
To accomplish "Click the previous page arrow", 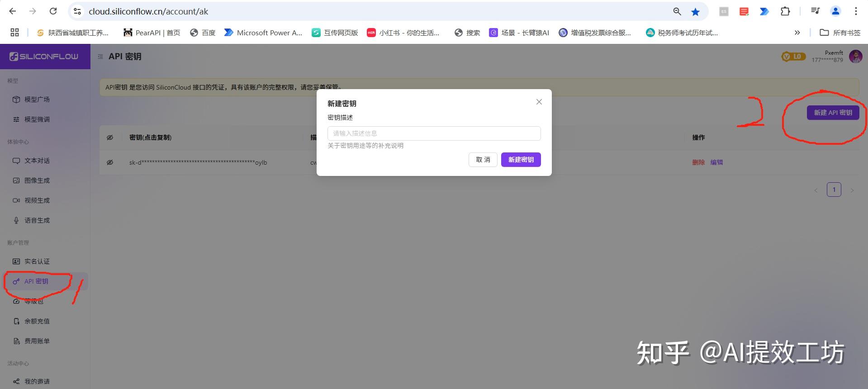I will [816, 190].
